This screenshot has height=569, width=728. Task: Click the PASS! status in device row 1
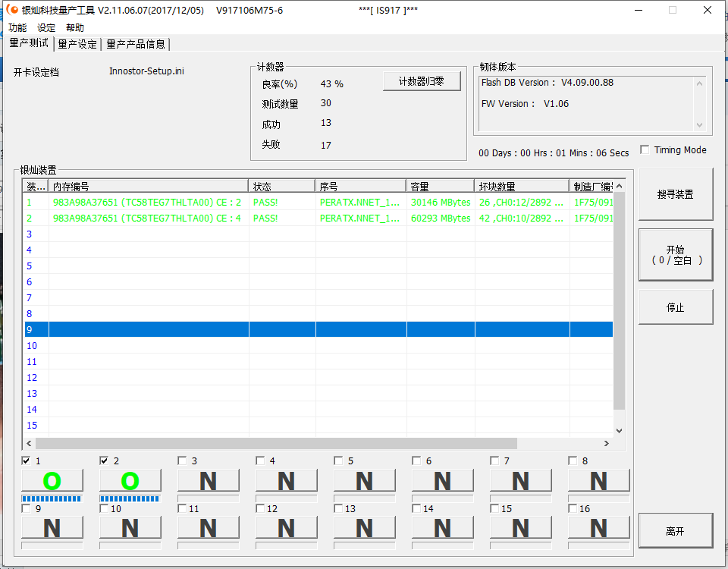pos(265,203)
